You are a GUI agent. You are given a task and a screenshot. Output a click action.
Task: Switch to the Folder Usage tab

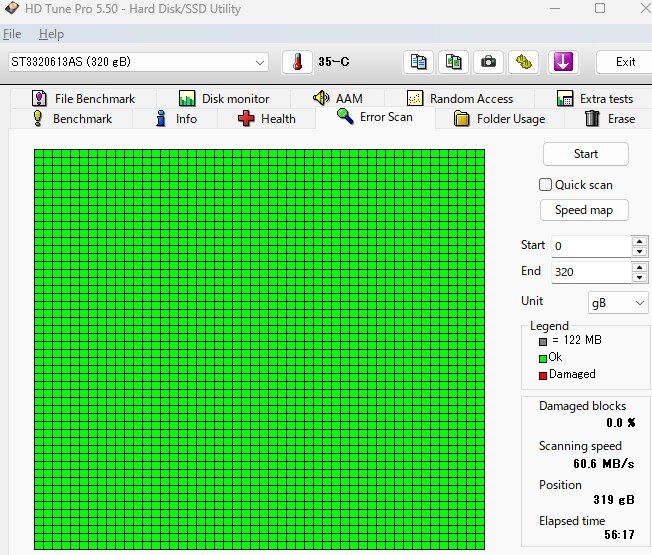point(499,118)
